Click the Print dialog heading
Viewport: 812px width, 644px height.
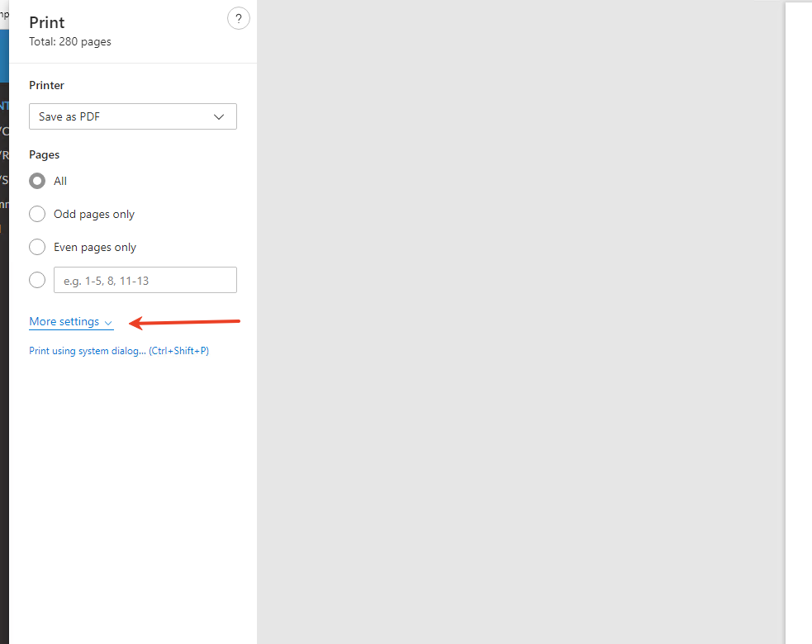point(47,22)
